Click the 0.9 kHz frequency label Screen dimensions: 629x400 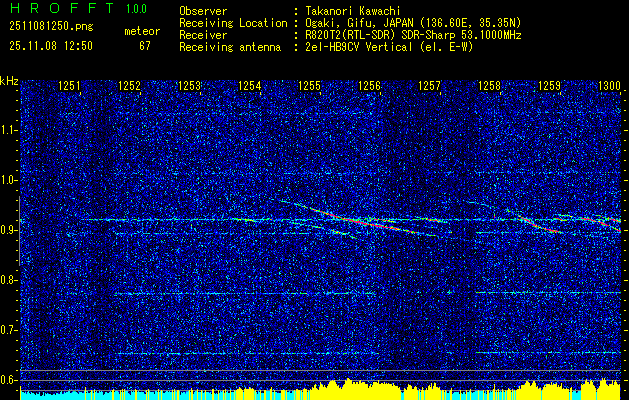8,230
